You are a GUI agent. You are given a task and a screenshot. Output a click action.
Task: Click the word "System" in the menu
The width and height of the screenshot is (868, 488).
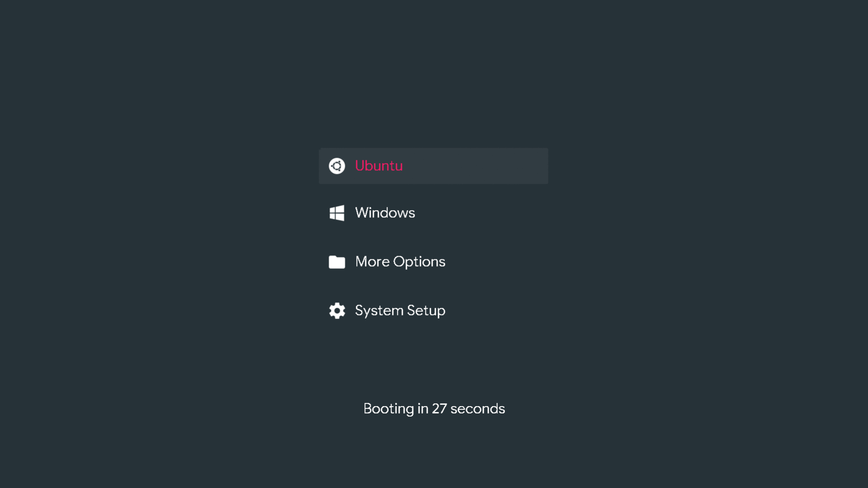pos(379,310)
